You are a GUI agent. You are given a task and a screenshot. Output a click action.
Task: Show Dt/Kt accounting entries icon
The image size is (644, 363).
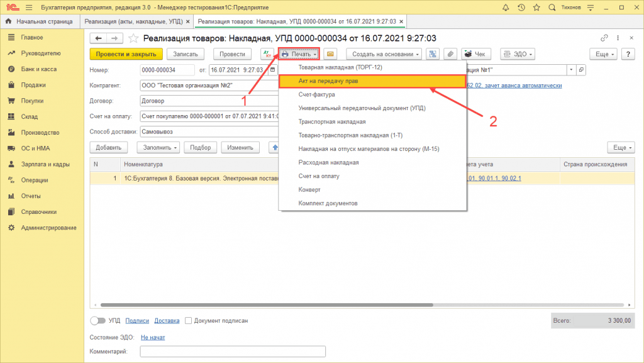coord(267,54)
